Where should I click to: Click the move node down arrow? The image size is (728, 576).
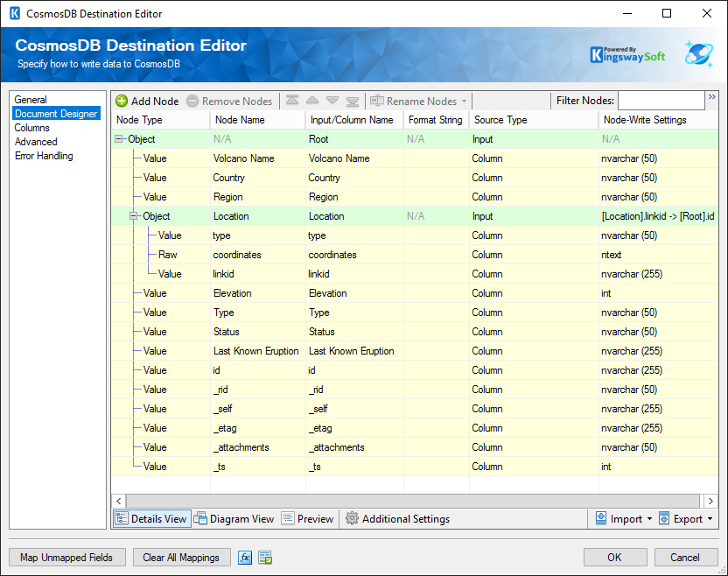point(332,101)
